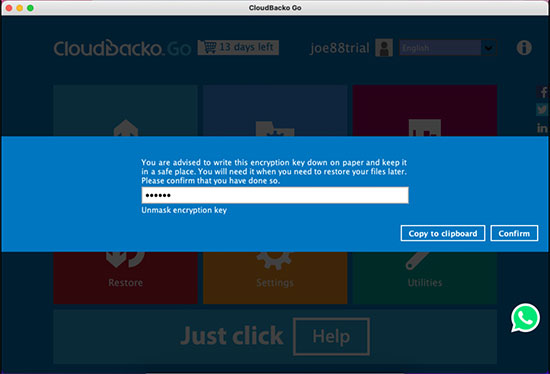
Task: Click the joe88trial user profile icon
Action: tap(384, 48)
